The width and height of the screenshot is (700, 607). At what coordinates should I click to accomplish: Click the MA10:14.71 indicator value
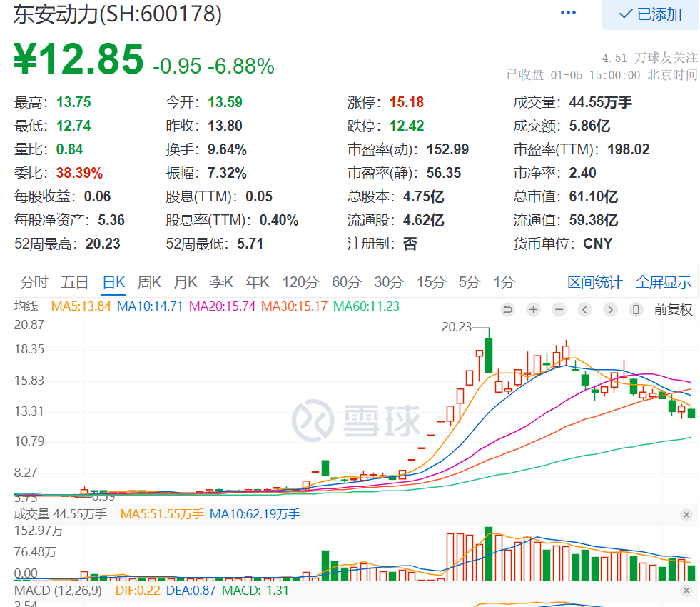(150, 306)
